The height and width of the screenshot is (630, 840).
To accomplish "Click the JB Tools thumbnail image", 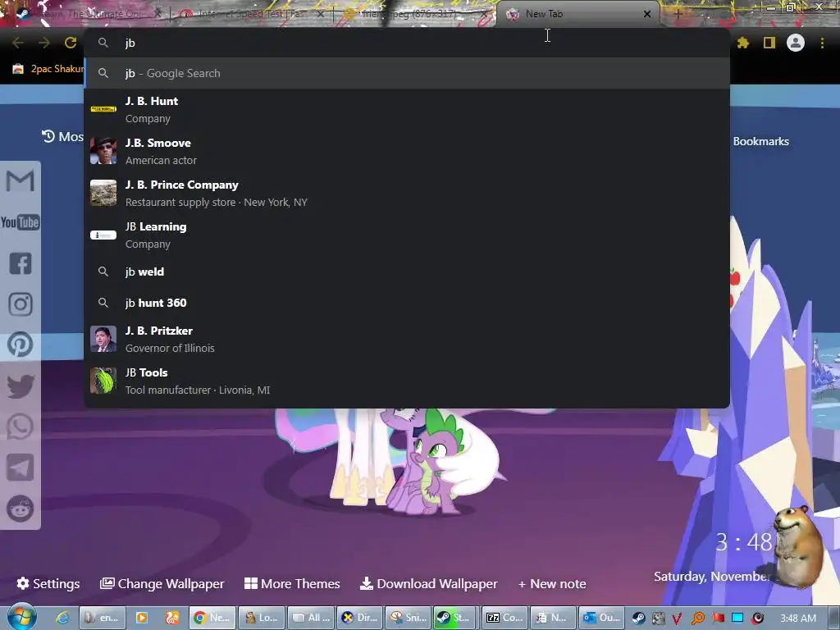I will pyautogui.click(x=103, y=381).
